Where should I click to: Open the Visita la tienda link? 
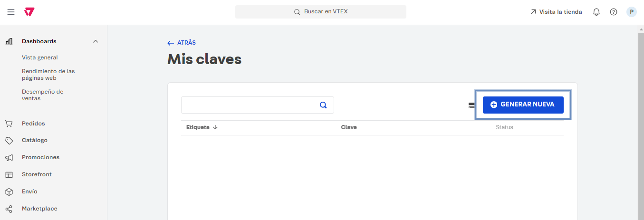pyautogui.click(x=556, y=12)
